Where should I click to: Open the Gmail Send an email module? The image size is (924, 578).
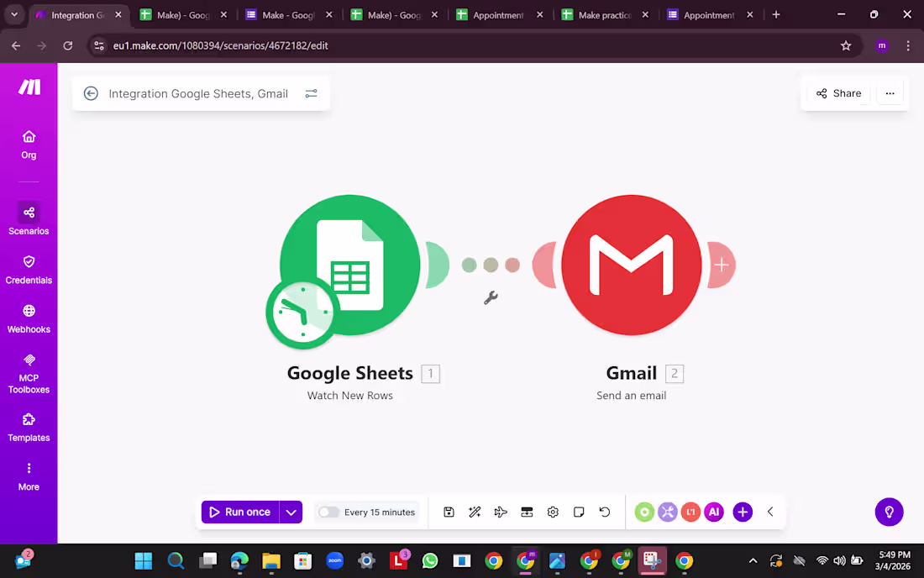point(631,265)
